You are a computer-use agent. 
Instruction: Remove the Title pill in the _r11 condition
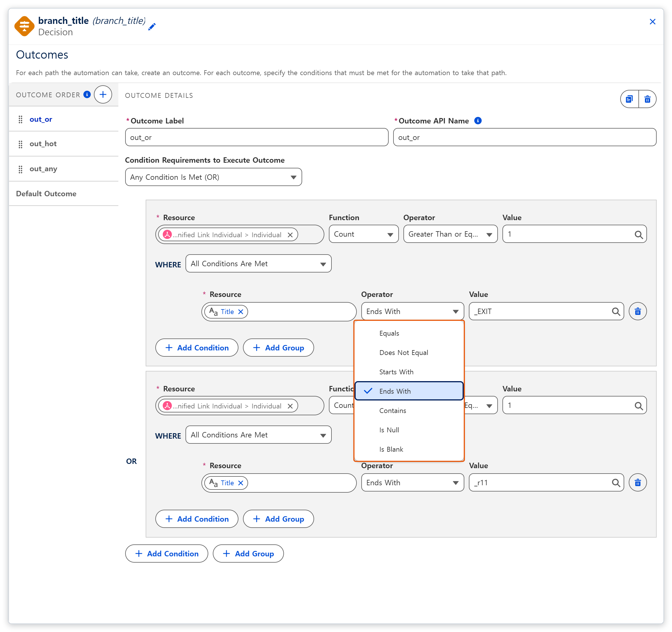[241, 483]
